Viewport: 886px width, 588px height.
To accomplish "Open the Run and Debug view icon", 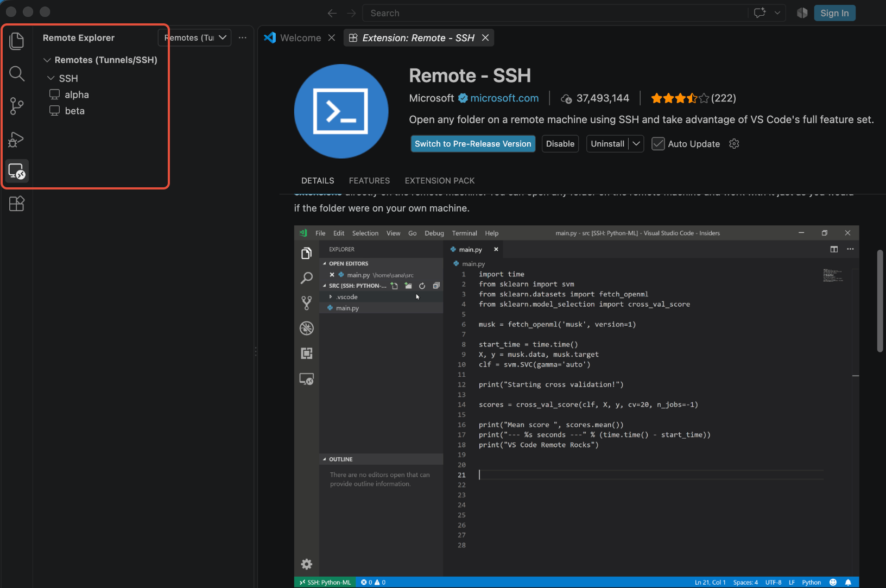I will click(x=17, y=139).
